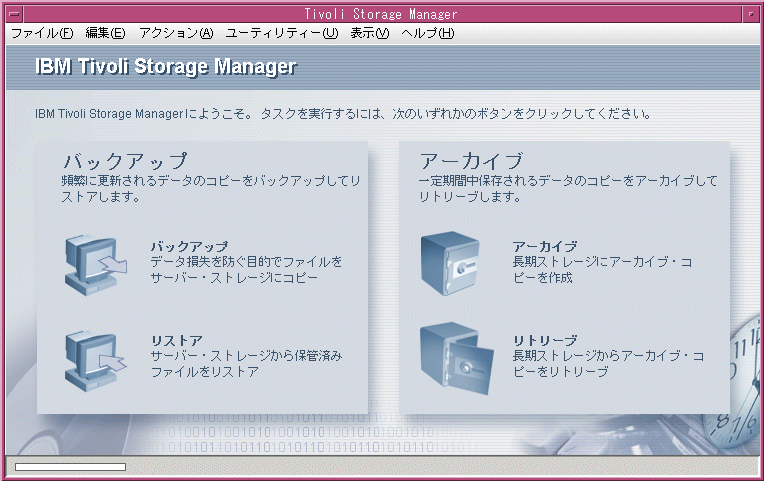Click the 頻繁に更新されるデータ panel description
This screenshot has height=481, width=764.
tap(210, 189)
